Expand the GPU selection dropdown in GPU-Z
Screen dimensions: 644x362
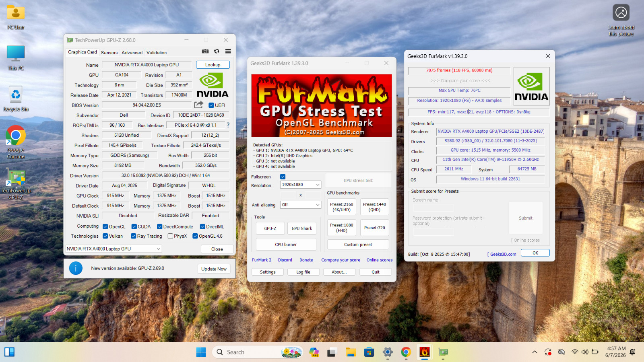(114, 249)
